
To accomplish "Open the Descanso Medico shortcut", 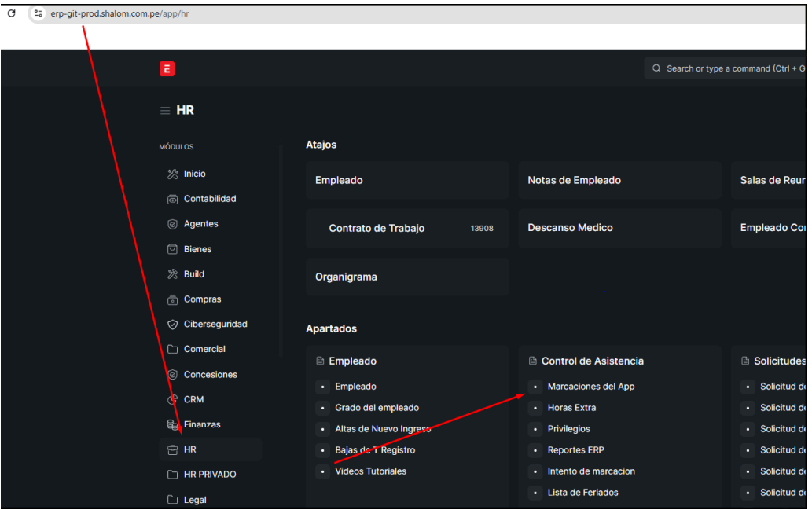I will 570,228.
